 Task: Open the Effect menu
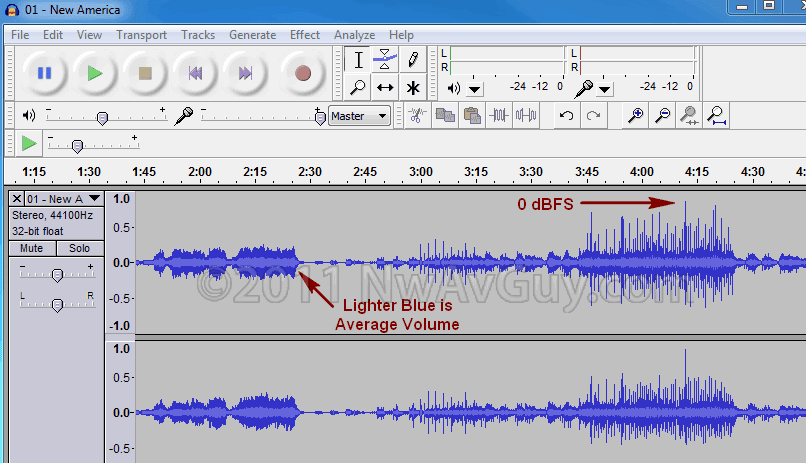click(305, 35)
